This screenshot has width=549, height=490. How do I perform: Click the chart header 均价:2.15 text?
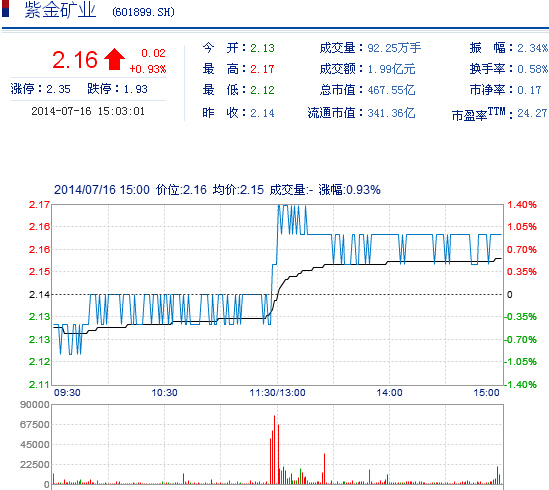point(238,190)
